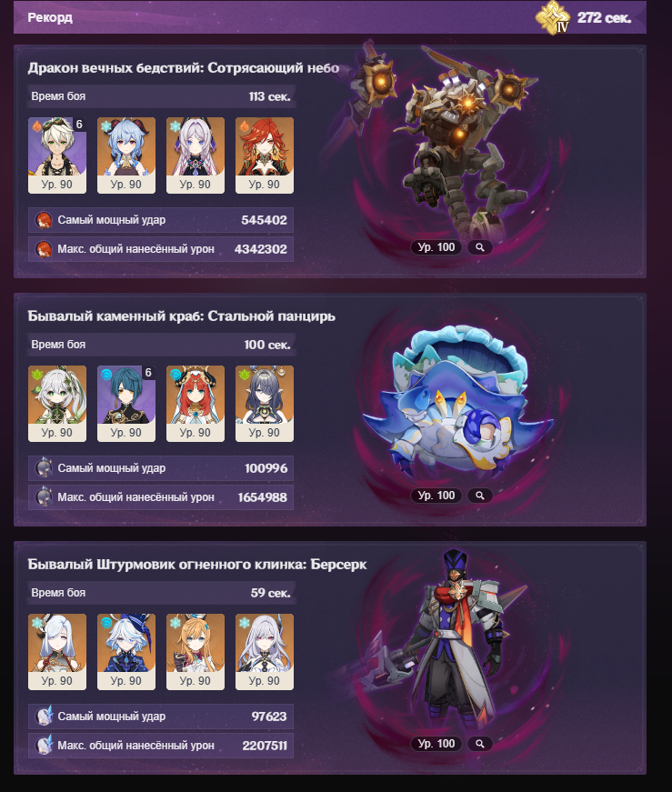Click the Ур. 100 label under crab boss
The image size is (672, 792).
[436, 496]
